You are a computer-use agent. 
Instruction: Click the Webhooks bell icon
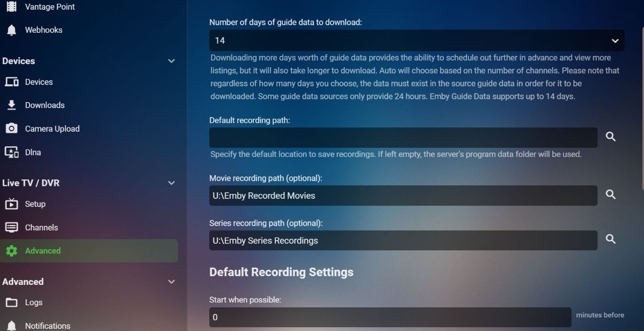pos(11,30)
